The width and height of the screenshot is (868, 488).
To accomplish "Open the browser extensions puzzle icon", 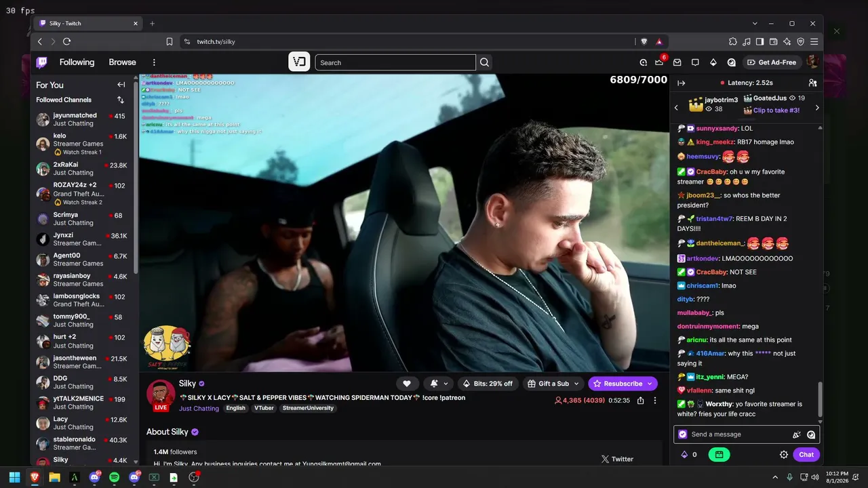I will click(733, 41).
